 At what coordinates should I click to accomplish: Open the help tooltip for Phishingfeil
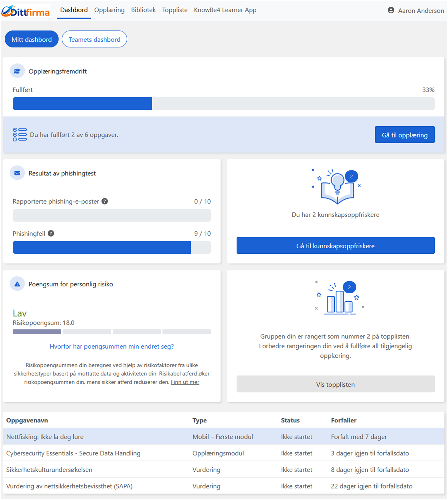(51, 233)
